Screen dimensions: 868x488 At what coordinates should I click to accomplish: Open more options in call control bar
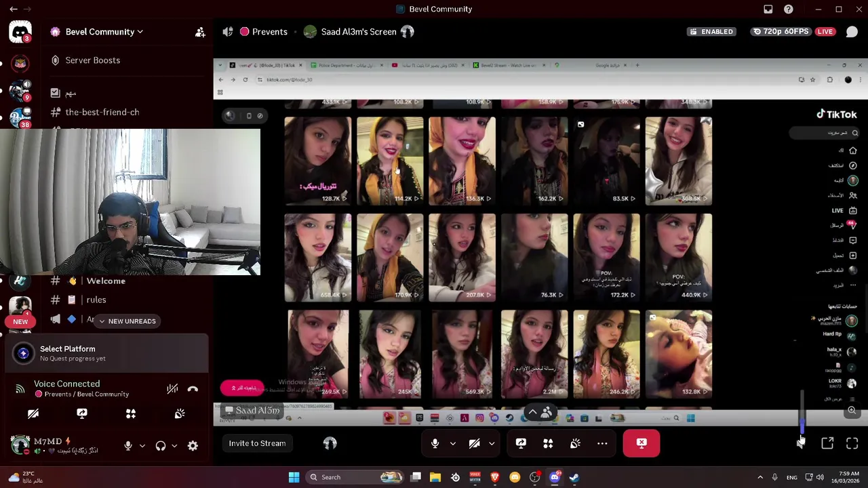tap(602, 443)
